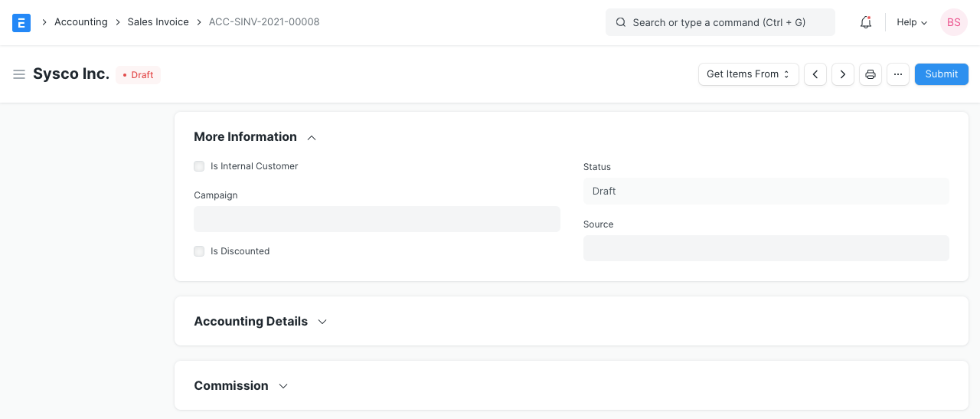This screenshot has width=980, height=419.
Task: Go to previous document arrow
Action: pos(815,74)
